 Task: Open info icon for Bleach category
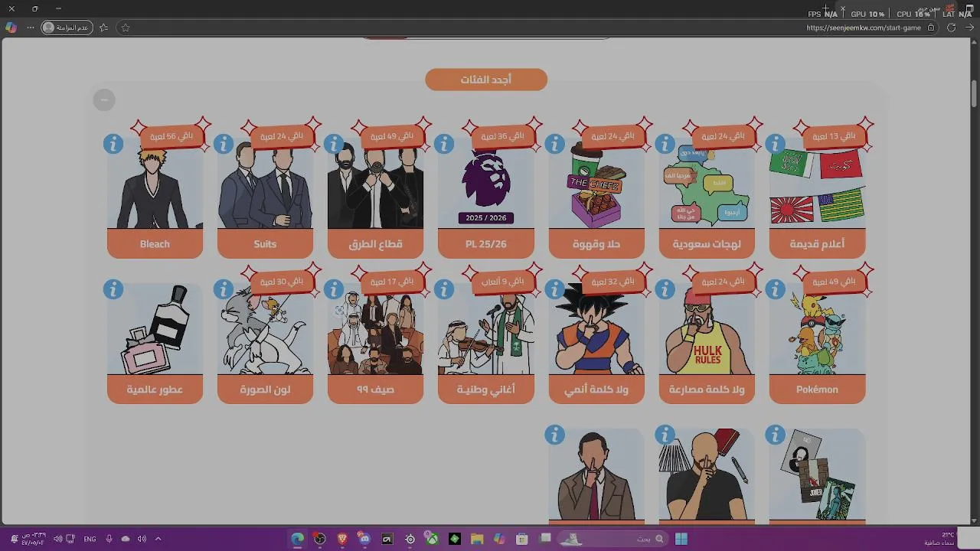(113, 144)
